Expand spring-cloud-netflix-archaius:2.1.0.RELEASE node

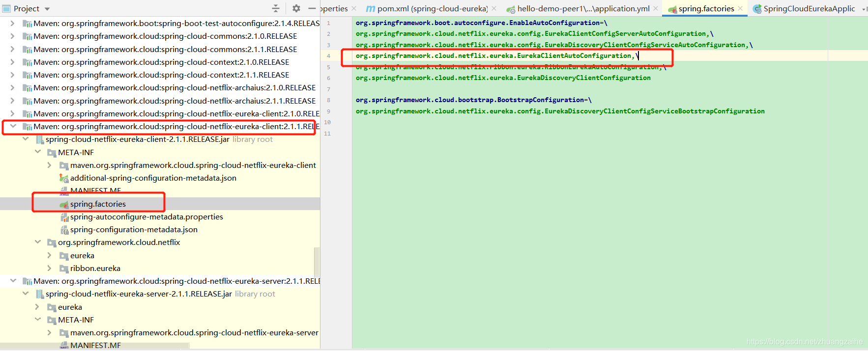click(x=13, y=87)
